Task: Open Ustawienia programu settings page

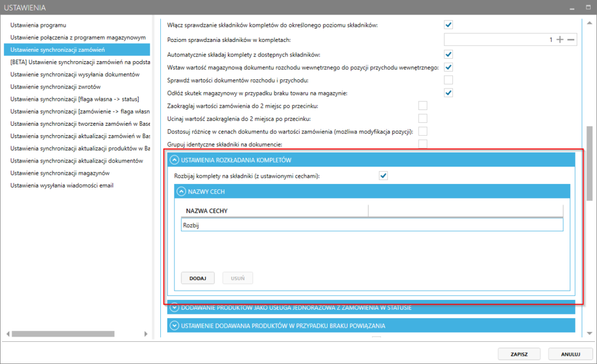Action: 38,25
